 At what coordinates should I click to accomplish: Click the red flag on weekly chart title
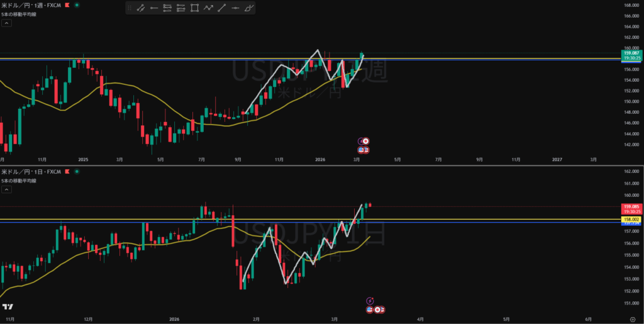pos(67,4)
